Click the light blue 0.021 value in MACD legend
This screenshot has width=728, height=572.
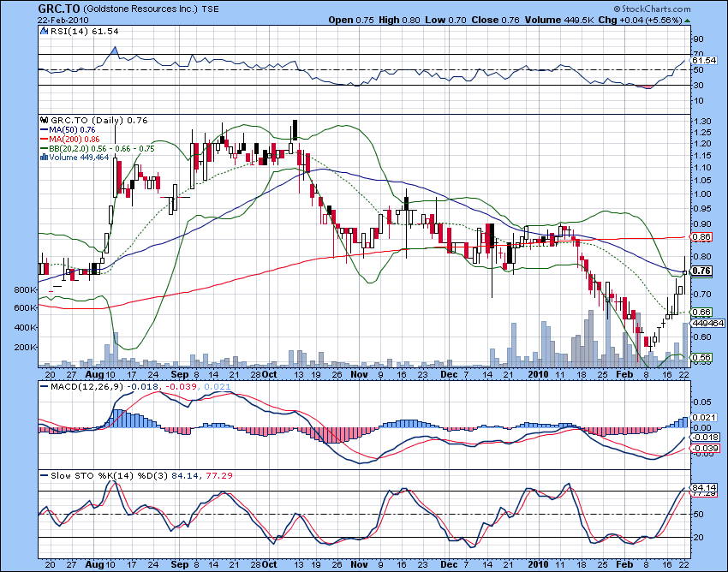(217, 386)
